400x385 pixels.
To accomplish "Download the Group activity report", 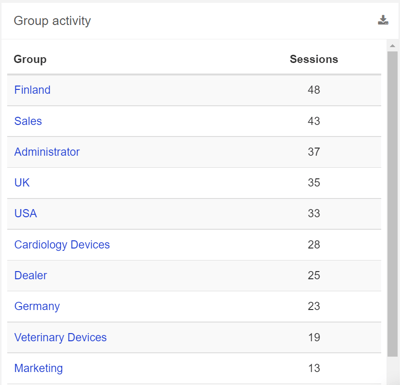I will click(x=383, y=20).
